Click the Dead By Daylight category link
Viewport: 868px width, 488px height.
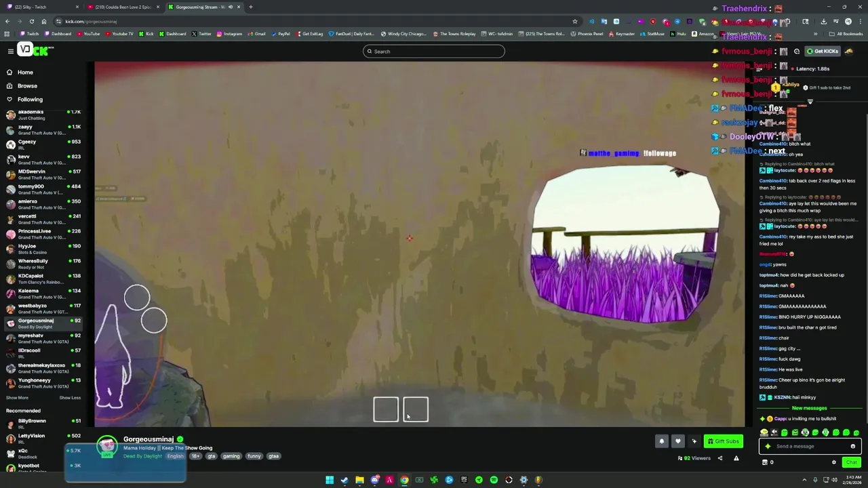[x=142, y=456]
